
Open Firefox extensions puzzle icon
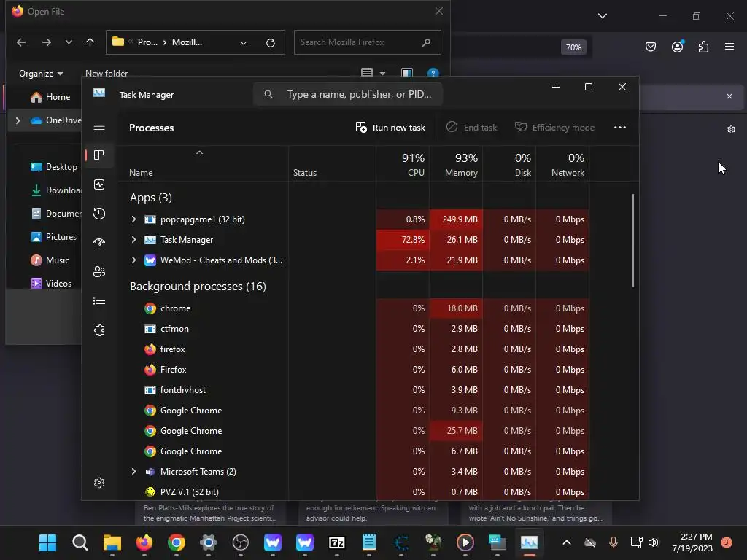click(704, 47)
